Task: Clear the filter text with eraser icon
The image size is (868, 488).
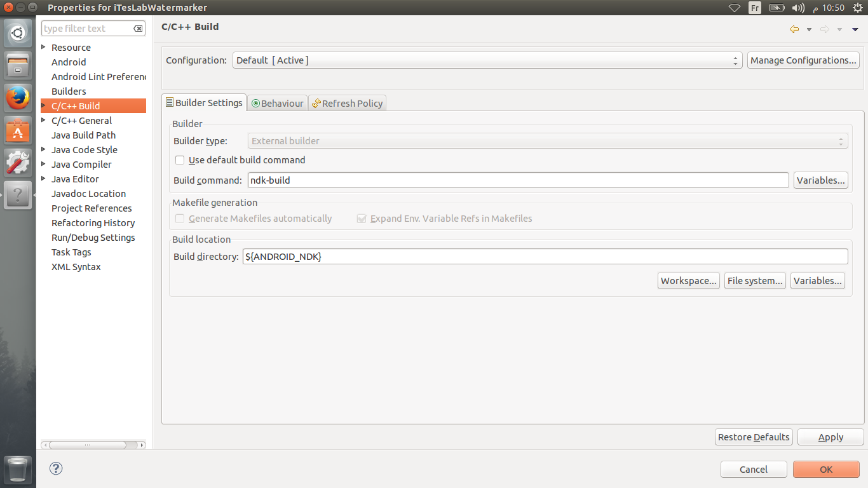Action: pyautogui.click(x=138, y=29)
